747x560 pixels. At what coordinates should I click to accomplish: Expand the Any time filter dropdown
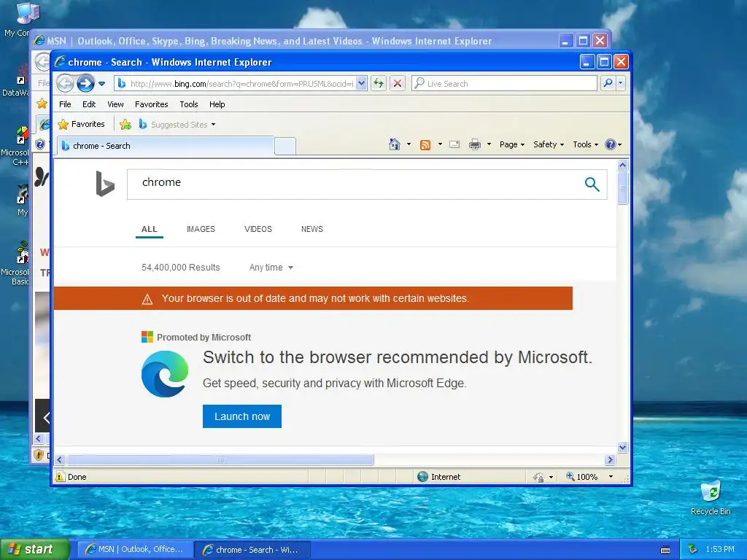271,268
